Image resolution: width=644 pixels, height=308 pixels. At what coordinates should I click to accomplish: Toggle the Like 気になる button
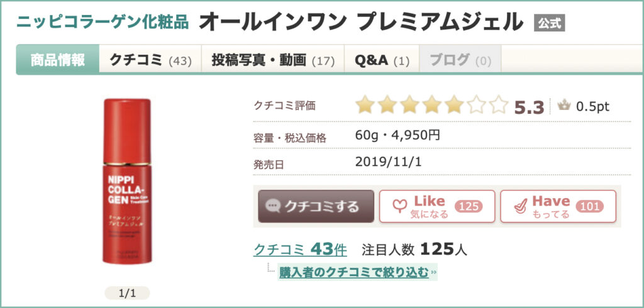436,206
